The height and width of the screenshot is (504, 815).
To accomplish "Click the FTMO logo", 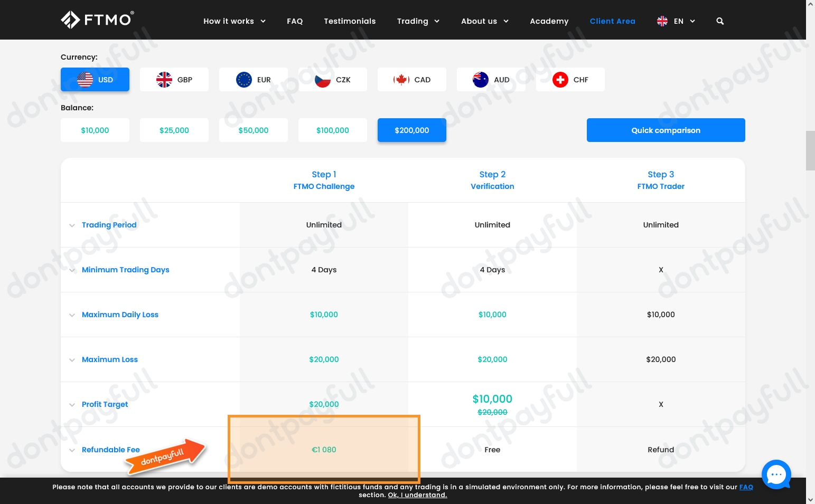I will tap(97, 20).
